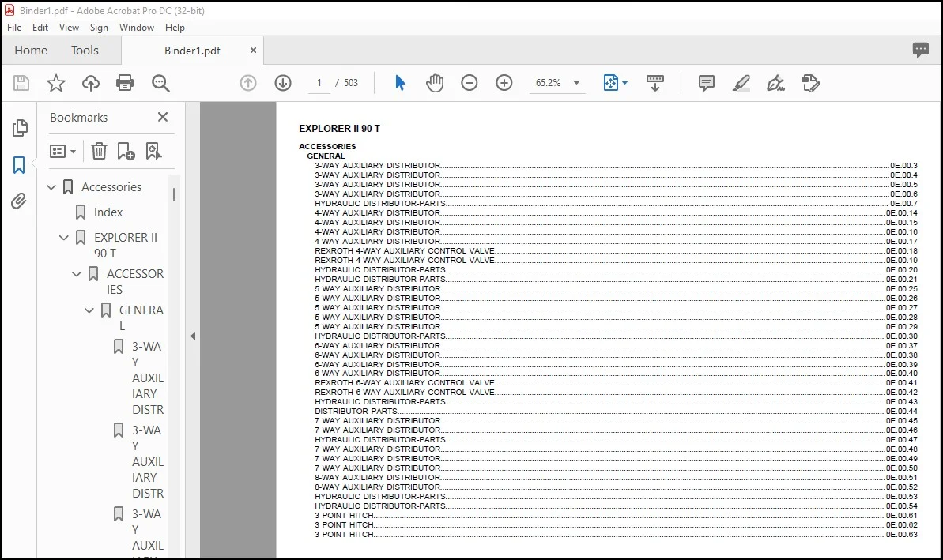Click the scrolling mode keyboard icon
The width and height of the screenshot is (943, 560).
click(655, 83)
